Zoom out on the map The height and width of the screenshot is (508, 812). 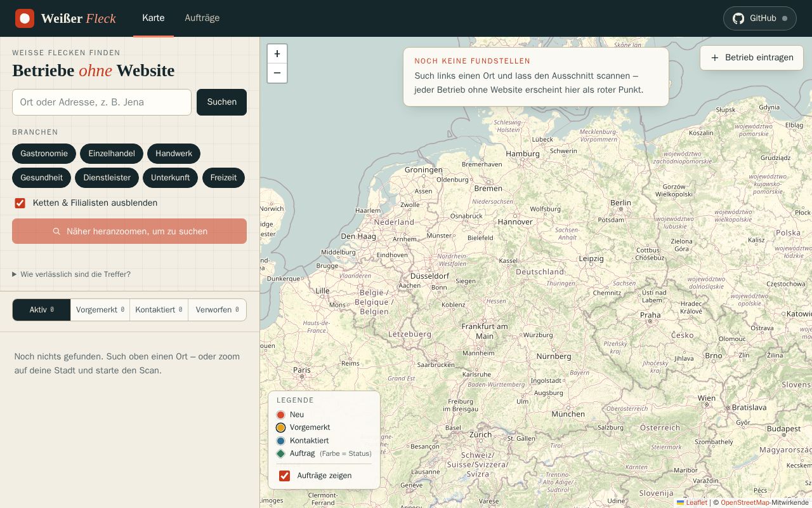click(x=277, y=73)
